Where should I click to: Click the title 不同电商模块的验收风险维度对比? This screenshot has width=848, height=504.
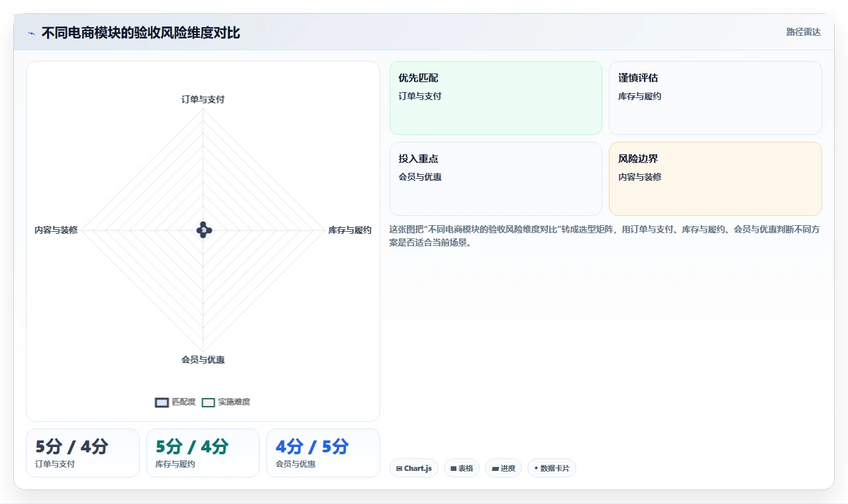tap(140, 32)
